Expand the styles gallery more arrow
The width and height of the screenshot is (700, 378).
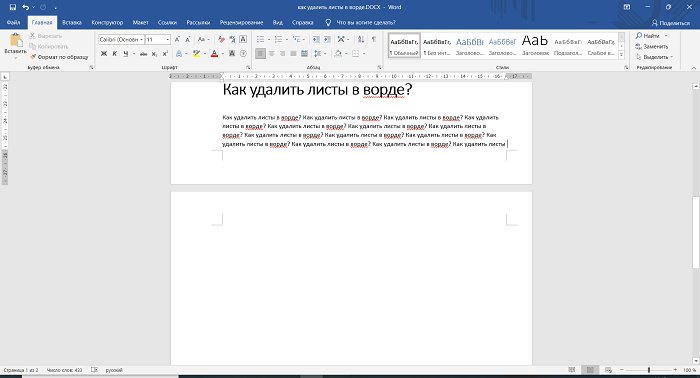tap(621, 55)
